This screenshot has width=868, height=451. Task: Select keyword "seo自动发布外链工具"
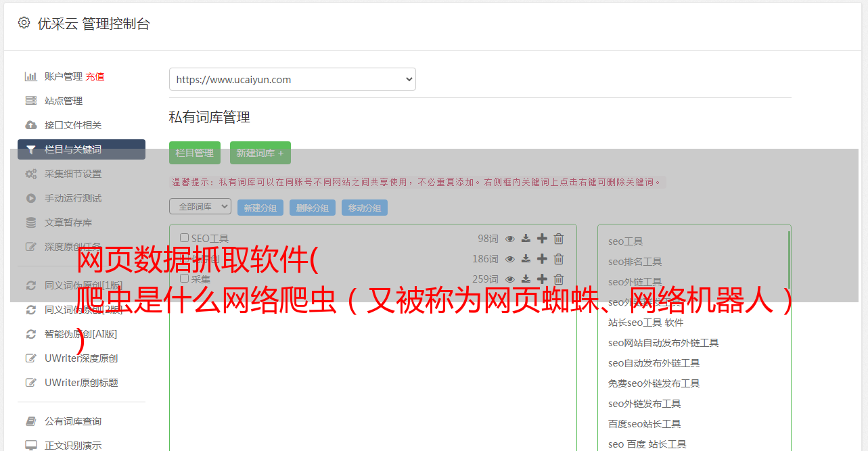[654, 363]
